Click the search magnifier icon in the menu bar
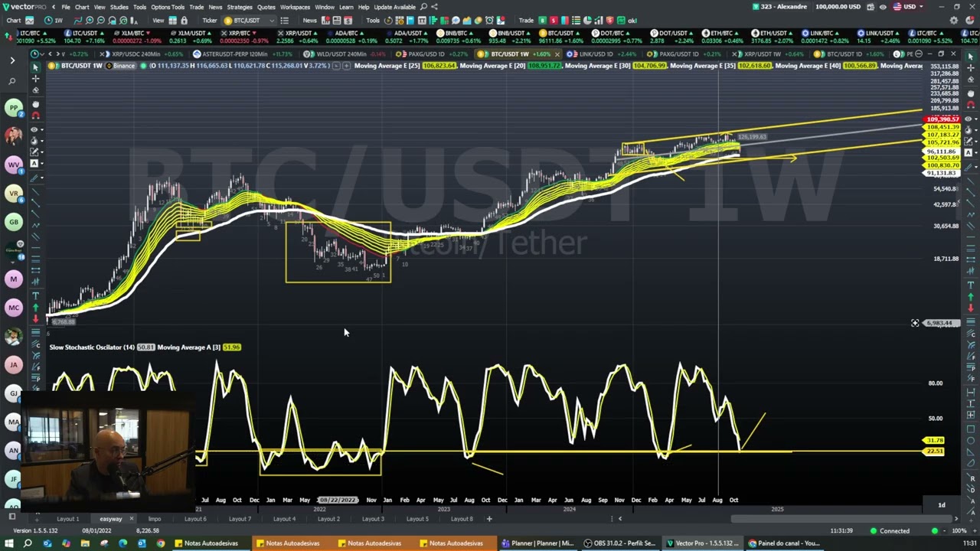Viewport: 980px width, 551px height. coord(423,7)
